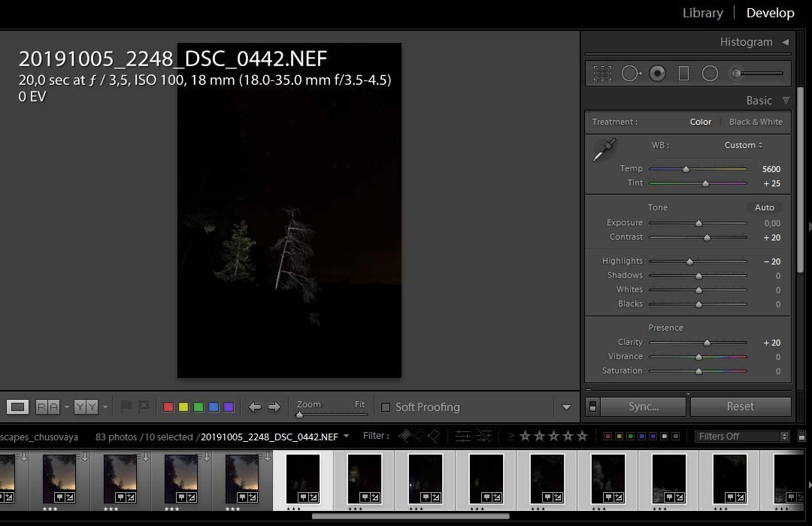
Task: Open the Filters Off dropdown
Action: [x=741, y=437]
